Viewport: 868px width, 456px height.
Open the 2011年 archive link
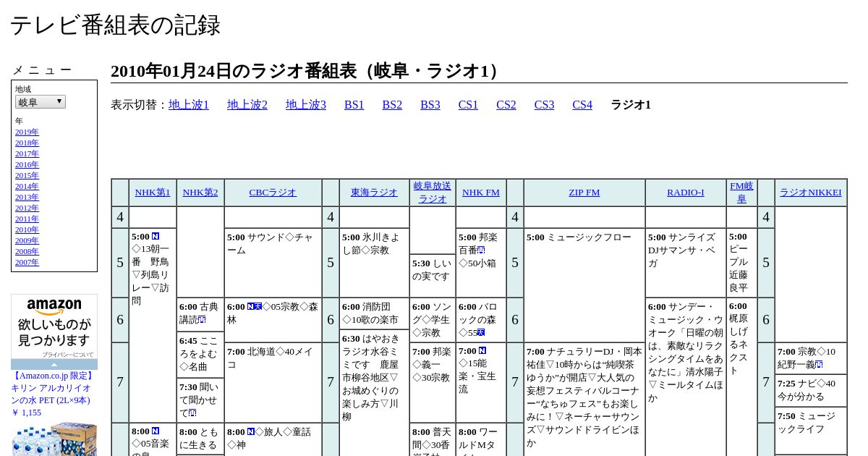[x=27, y=219]
